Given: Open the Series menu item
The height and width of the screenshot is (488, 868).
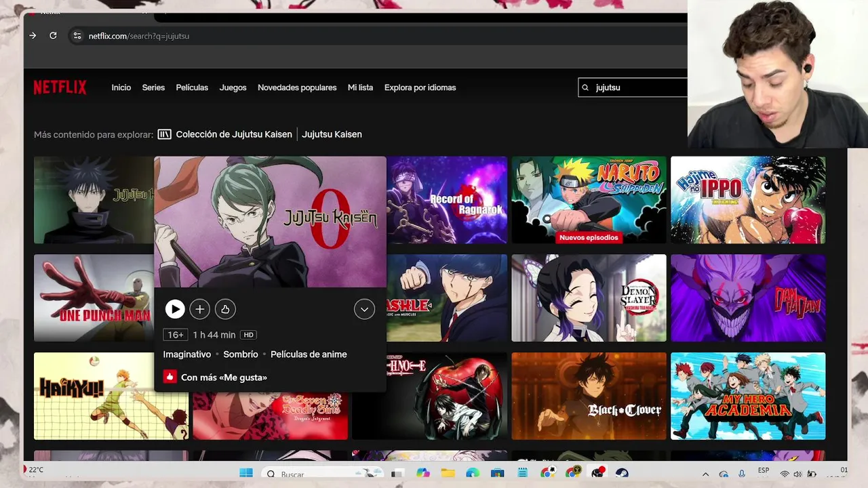Looking at the screenshot, I should (153, 87).
